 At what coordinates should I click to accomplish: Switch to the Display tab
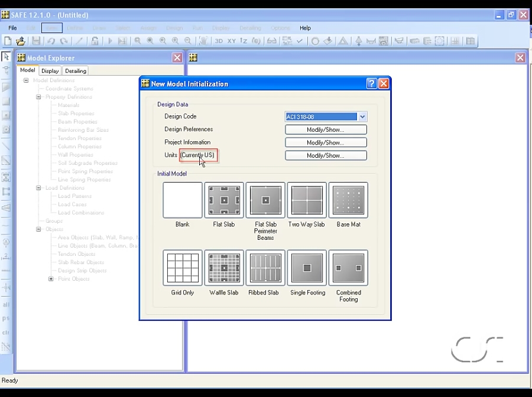point(50,70)
